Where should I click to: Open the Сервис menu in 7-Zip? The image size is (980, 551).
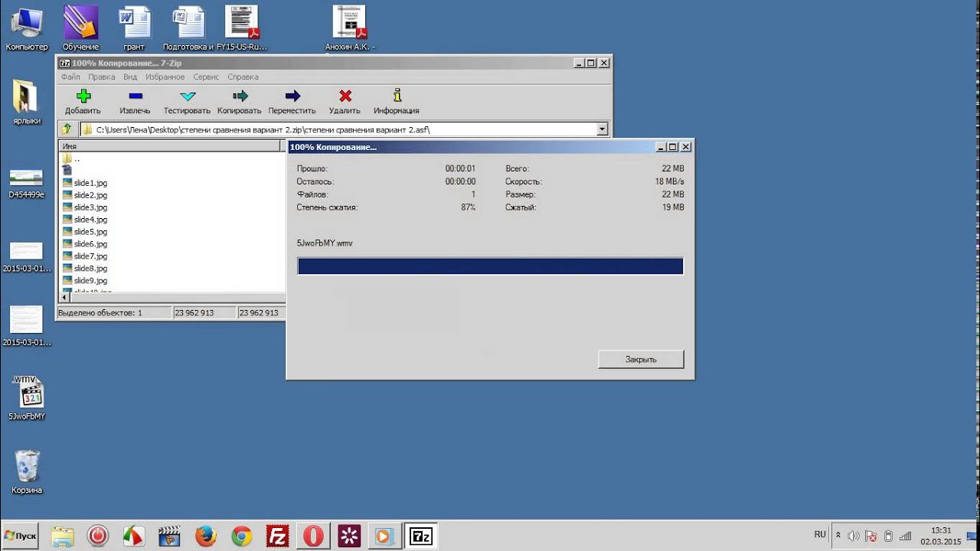(x=206, y=77)
